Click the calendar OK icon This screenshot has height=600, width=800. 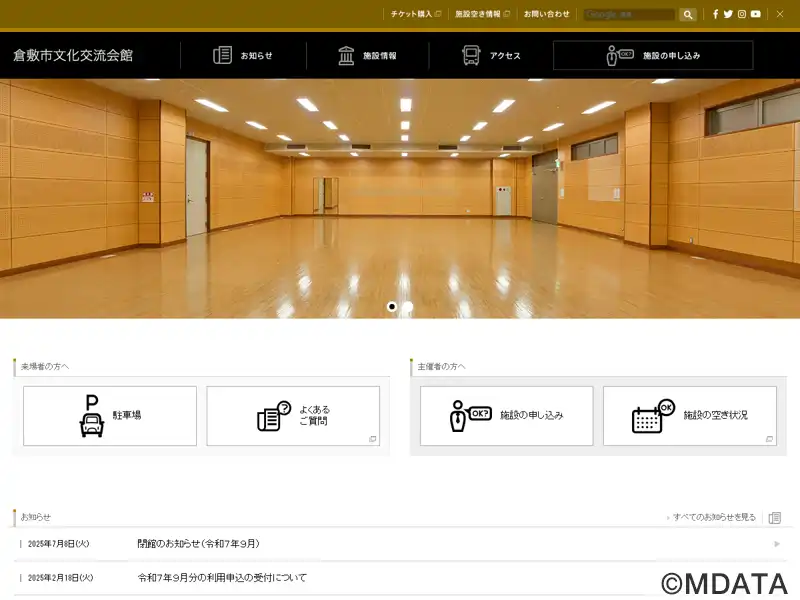(x=653, y=416)
